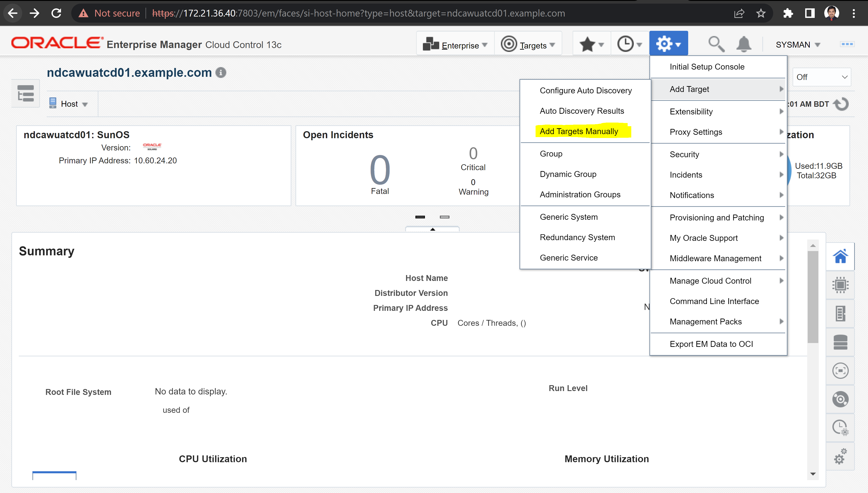Expand the Notifications submenu
The image size is (868, 493).
click(x=718, y=195)
